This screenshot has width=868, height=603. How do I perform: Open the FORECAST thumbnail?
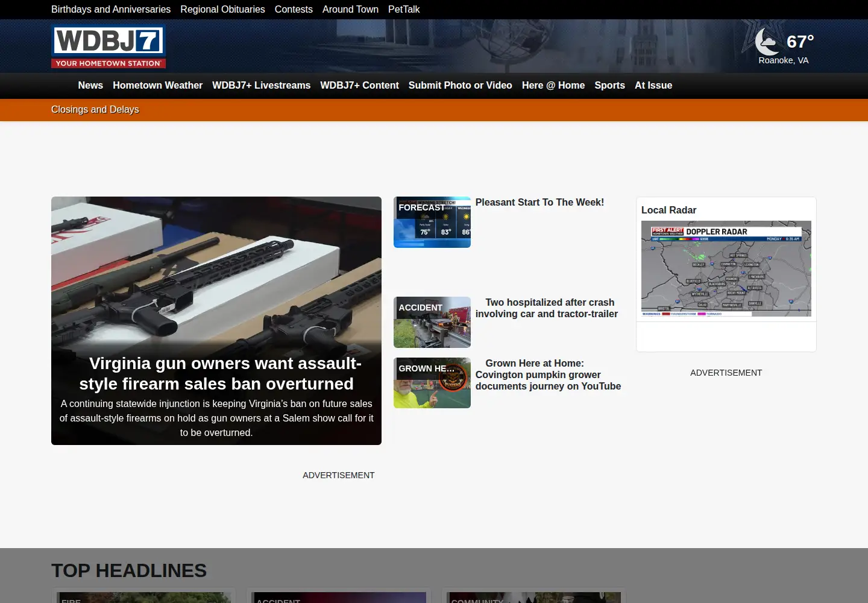(432, 222)
